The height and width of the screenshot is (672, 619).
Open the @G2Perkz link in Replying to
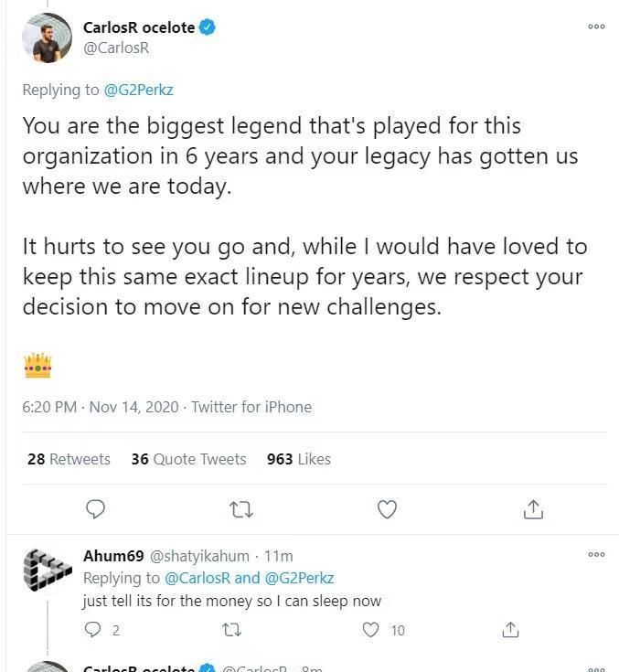138,90
